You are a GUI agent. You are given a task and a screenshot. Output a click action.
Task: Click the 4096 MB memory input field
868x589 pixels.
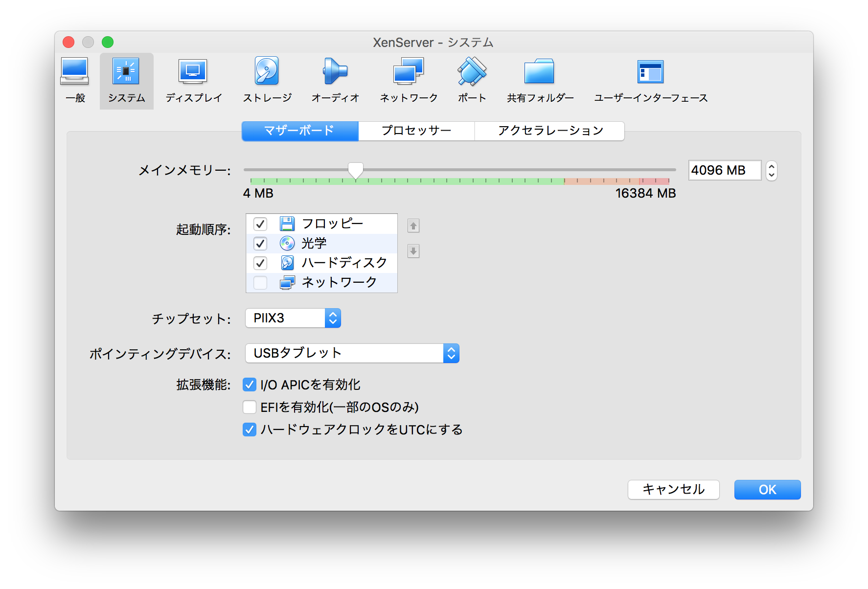[x=725, y=170]
